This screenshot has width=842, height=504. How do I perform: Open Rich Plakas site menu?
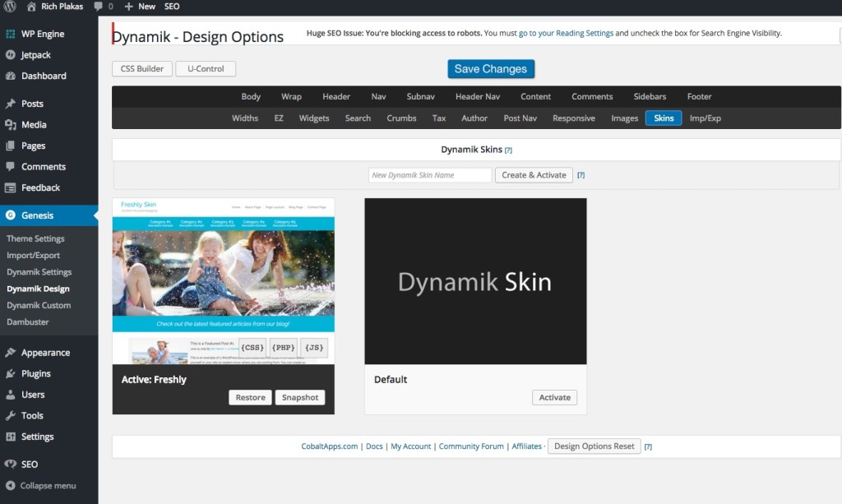point(62,7)
